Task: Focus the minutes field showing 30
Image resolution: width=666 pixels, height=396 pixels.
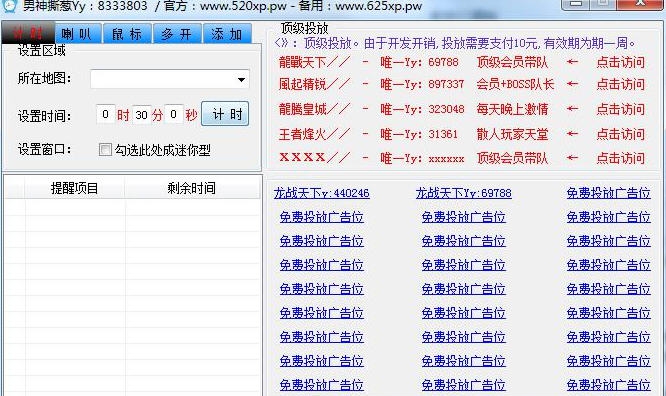Action: click(x=141, y=115)
